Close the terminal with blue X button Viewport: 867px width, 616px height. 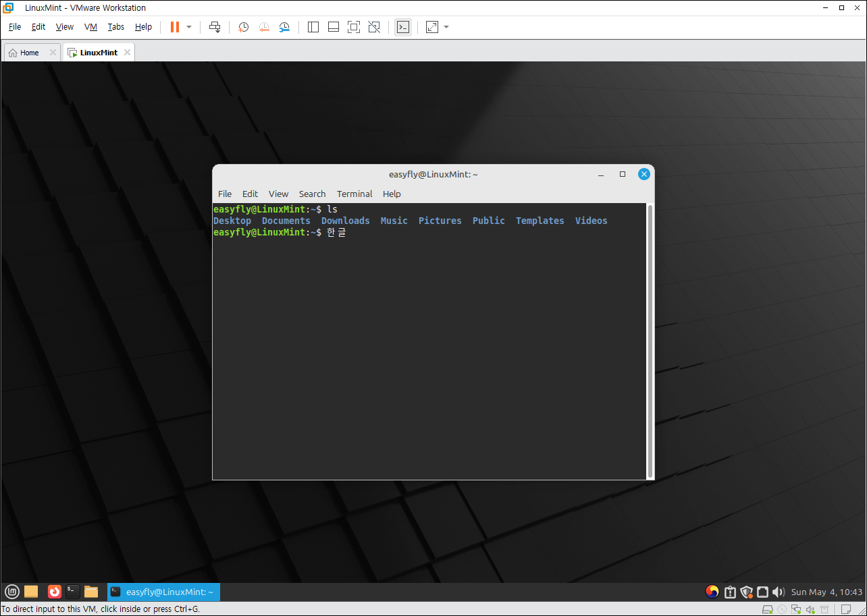coord(644,174)
